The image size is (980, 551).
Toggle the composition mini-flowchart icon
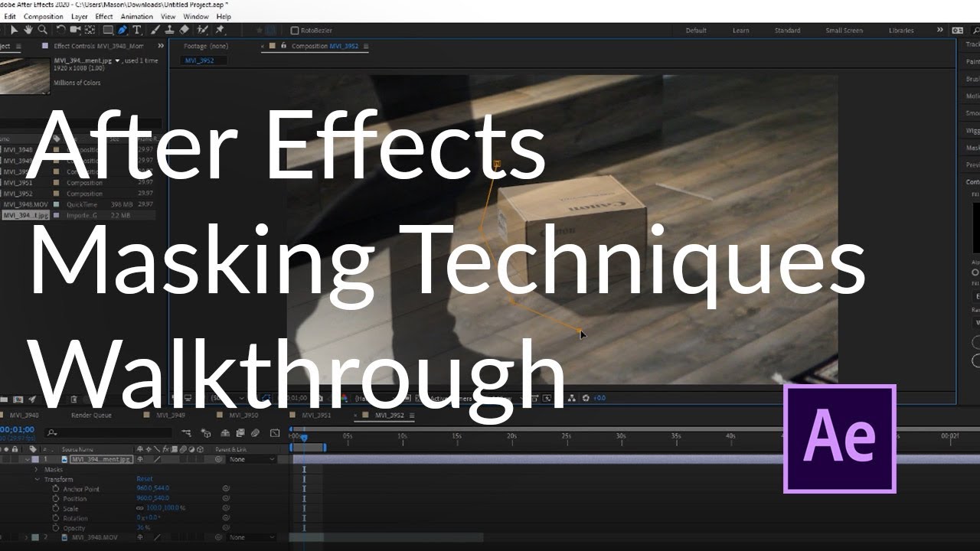186,433
